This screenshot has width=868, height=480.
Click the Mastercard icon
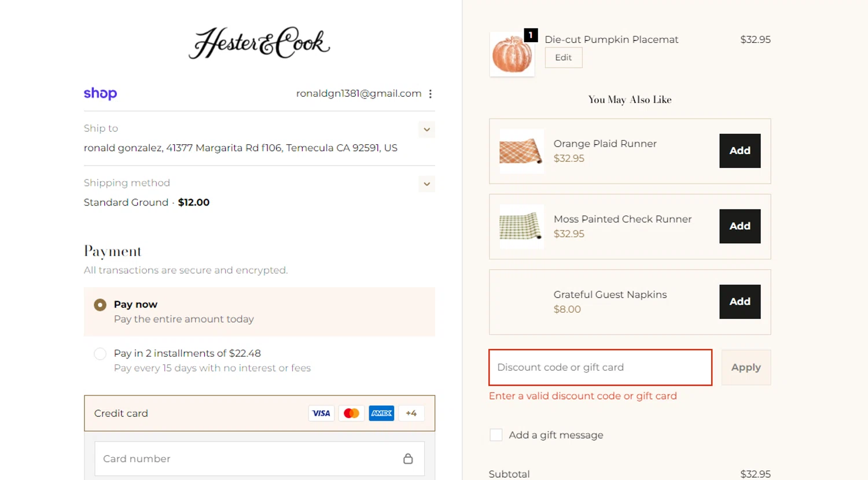point(351,413)
